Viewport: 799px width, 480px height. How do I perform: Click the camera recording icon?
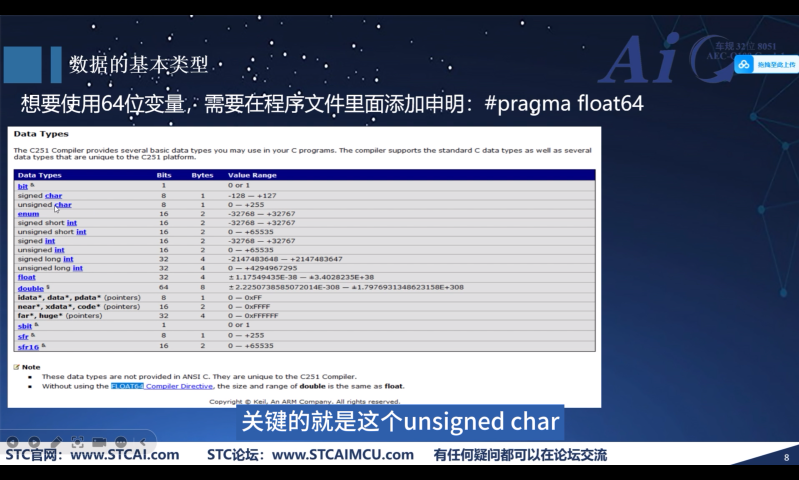(x=99, y=442)
